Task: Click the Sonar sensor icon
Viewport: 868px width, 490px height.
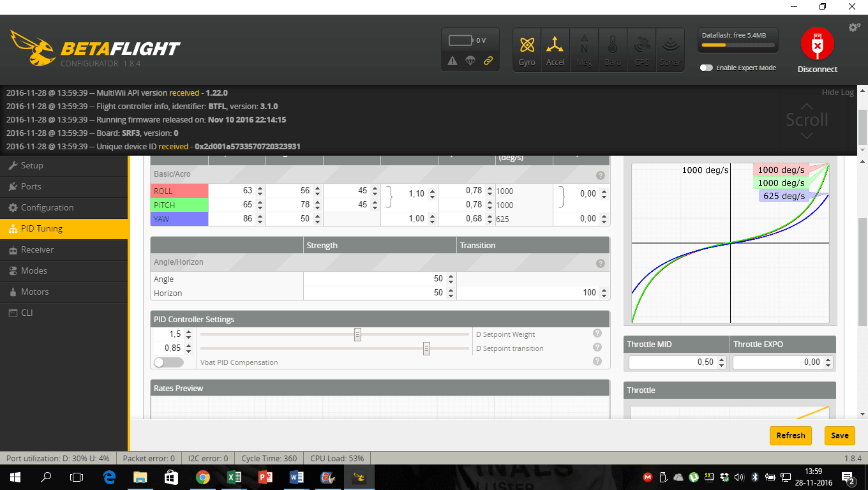Action: pos(670,50)
